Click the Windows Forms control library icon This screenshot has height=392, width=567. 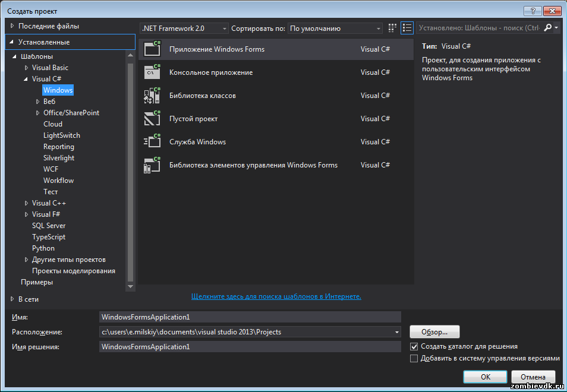pos(152,165)
